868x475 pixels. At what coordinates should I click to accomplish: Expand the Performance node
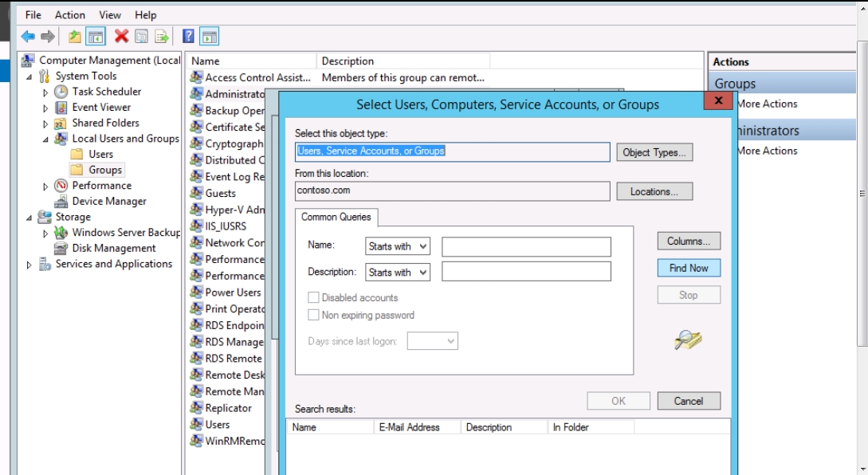(45, 186)
